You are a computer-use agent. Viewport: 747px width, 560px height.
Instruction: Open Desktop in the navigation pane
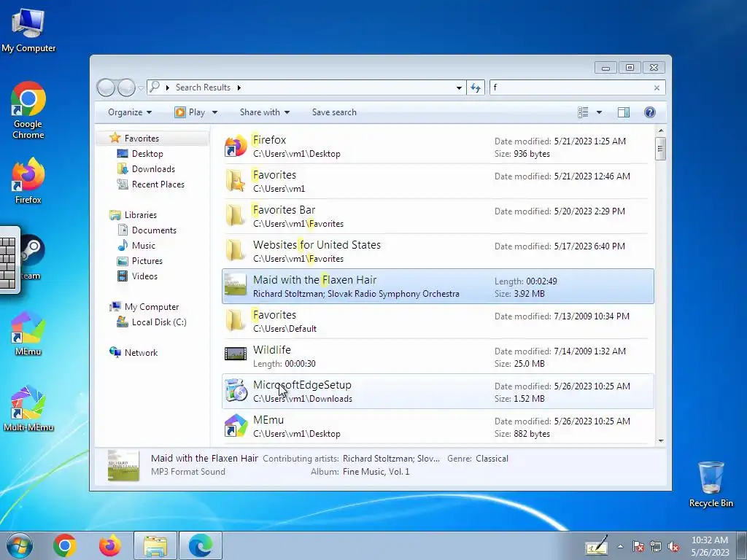(147, 154)
